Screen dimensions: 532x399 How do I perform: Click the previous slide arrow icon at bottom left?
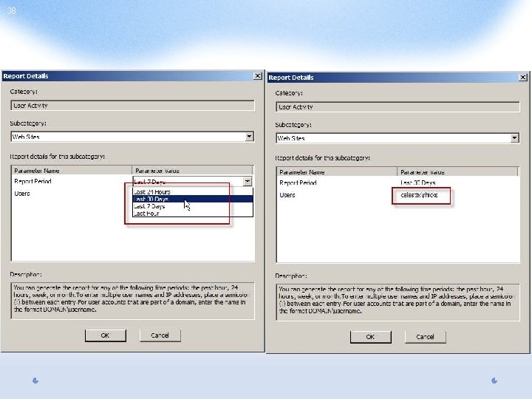tap(35, 381)
